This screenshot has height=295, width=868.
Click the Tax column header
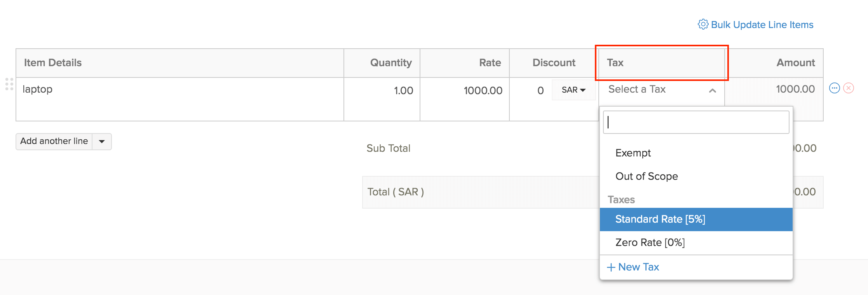[x=615, y=63]
